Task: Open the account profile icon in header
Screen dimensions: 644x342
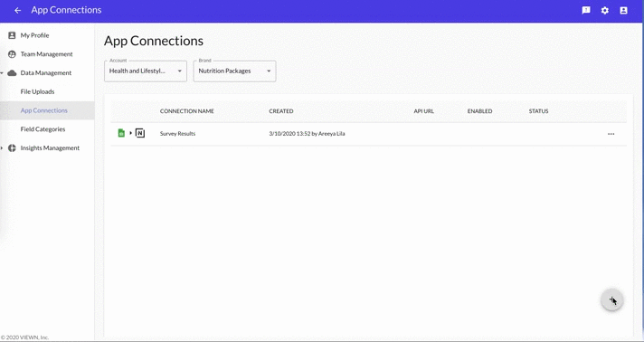Action: 623,10
